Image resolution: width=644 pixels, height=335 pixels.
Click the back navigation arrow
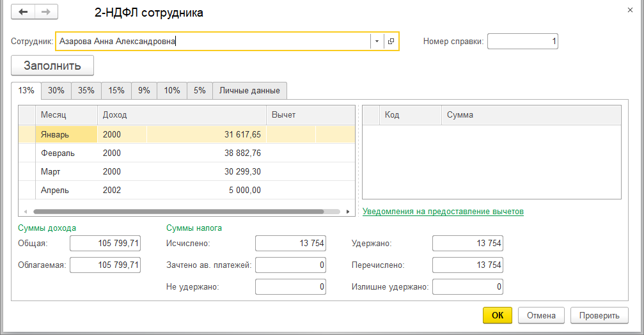(x=23, y=12)
